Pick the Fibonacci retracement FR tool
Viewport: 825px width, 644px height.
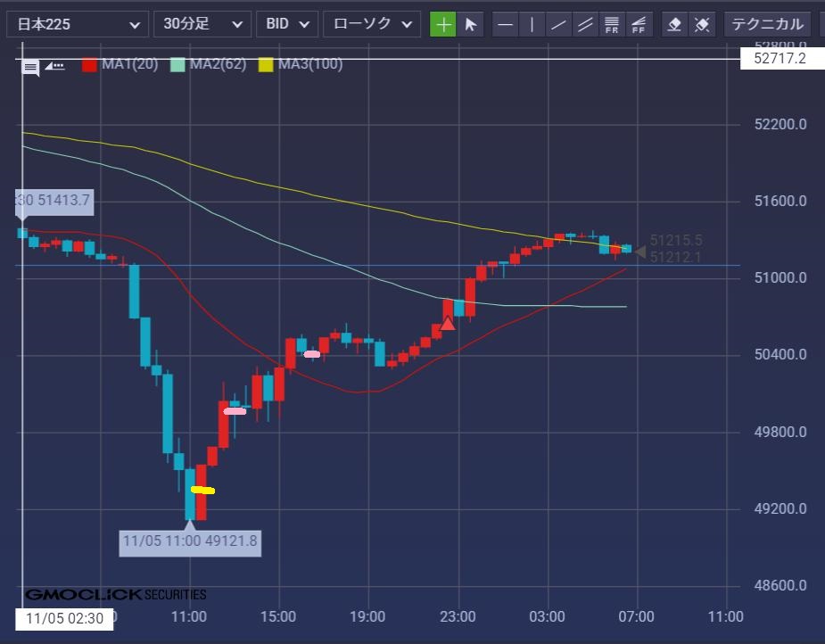click(x=612, y=24)
